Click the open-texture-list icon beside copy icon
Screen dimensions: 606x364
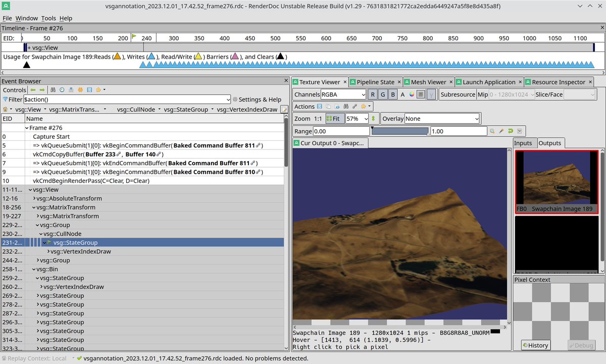(337, 107)
